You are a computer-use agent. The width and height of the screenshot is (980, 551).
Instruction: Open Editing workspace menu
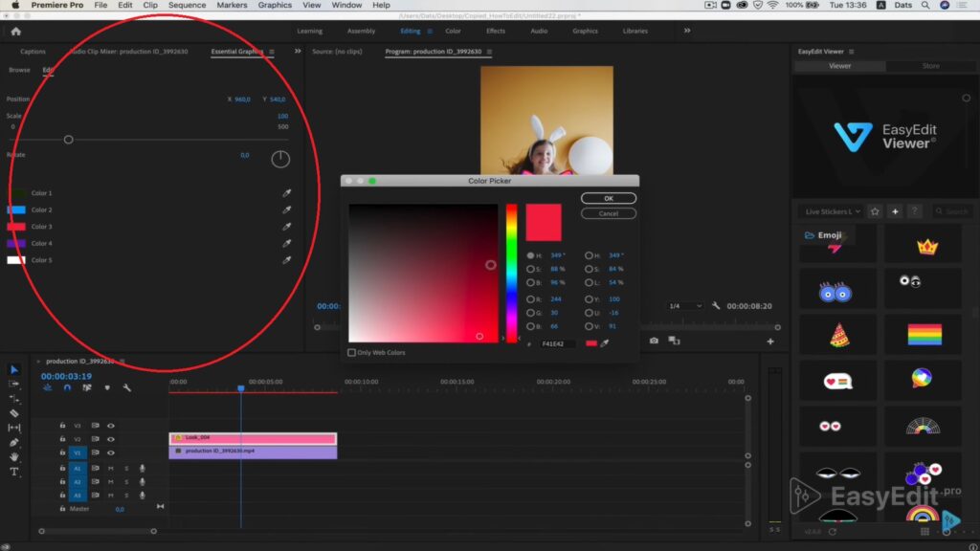430,32
